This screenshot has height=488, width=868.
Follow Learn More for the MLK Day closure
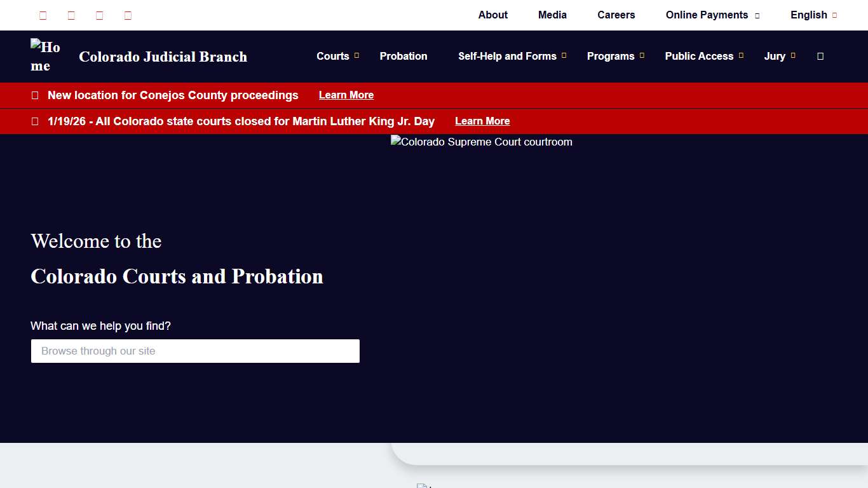tap(482, 121)
